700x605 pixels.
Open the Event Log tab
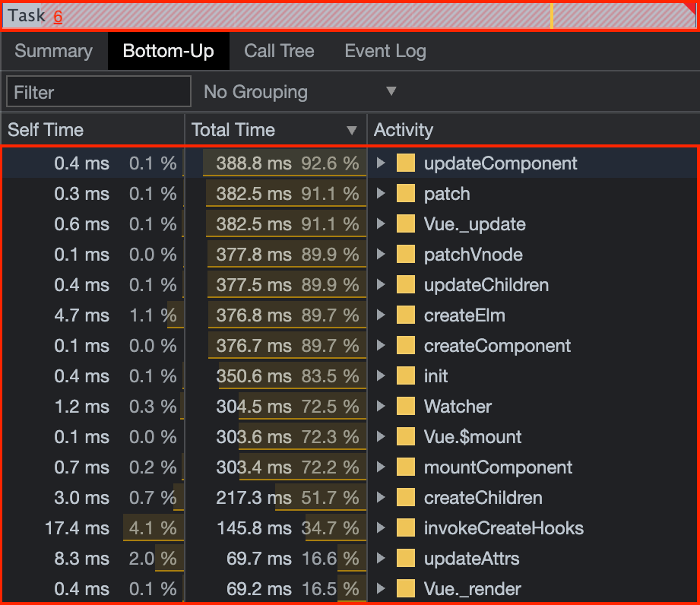385,51
